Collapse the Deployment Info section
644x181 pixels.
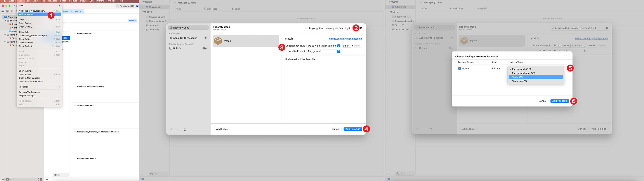point(75,33)
